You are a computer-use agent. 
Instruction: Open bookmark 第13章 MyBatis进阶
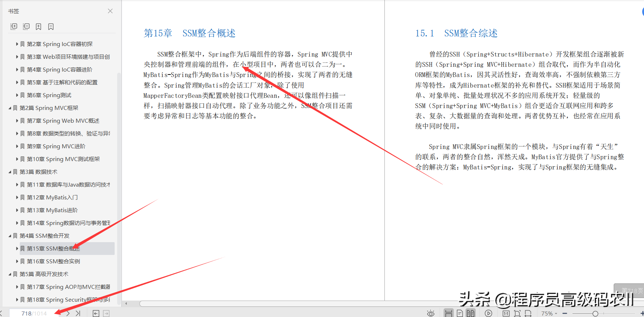coord(52,210)
